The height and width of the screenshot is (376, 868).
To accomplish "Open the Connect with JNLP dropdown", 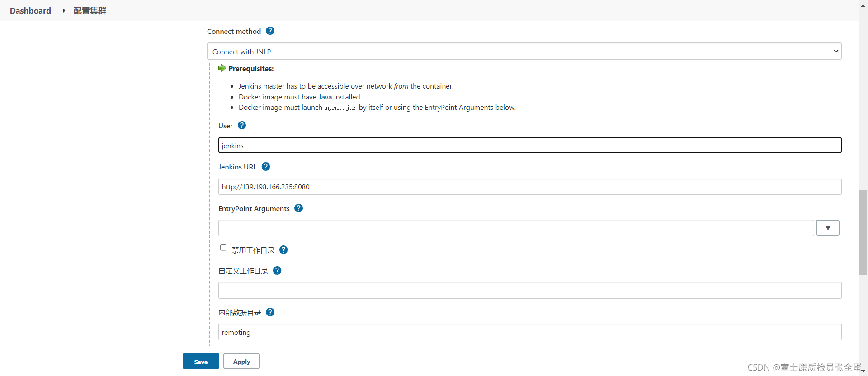I will tap(524, 51).
